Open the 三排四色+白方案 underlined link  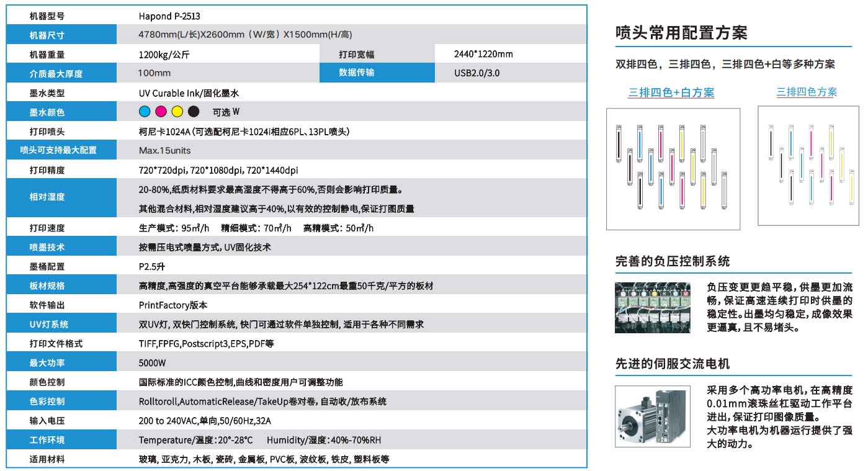(x=671, y=92)
